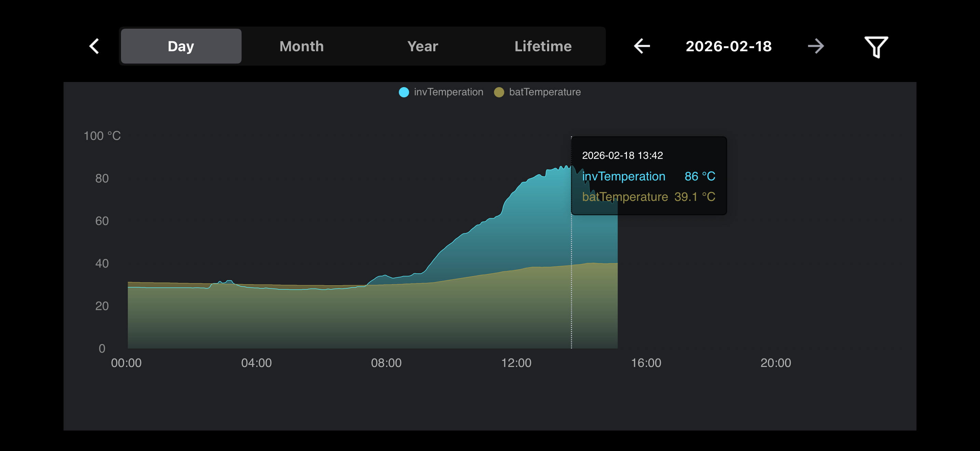Toggle the batTemperature legend dot
This screenshot has width=980, height=451.
point(499,92)
